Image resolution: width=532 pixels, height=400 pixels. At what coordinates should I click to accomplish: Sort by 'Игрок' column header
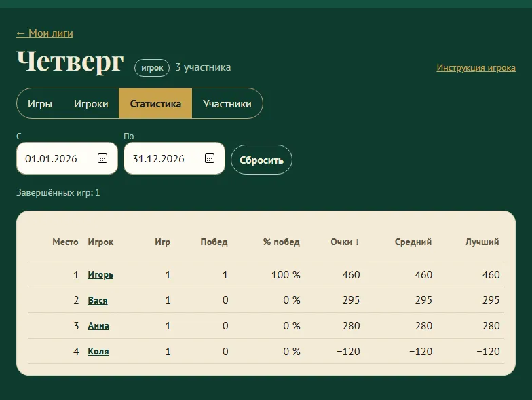coord(100,242)
